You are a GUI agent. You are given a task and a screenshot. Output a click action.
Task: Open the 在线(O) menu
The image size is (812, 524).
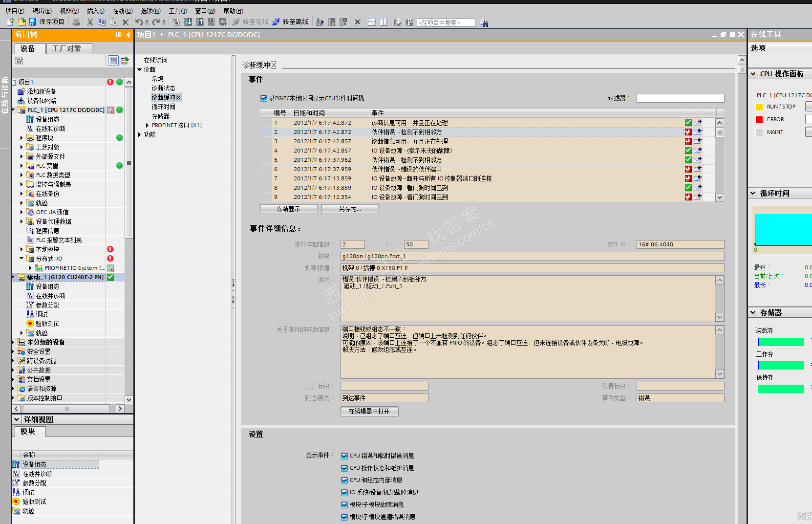pos(122,11)
